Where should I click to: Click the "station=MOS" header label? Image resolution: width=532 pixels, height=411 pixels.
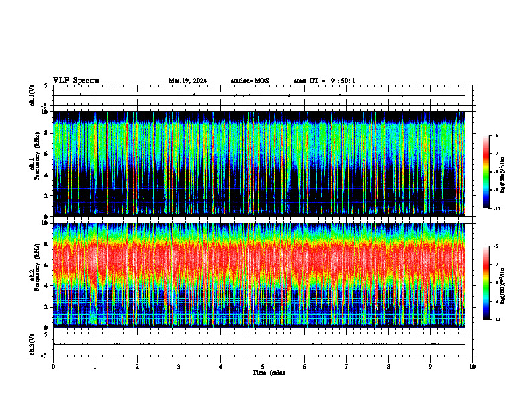(250, 81)
